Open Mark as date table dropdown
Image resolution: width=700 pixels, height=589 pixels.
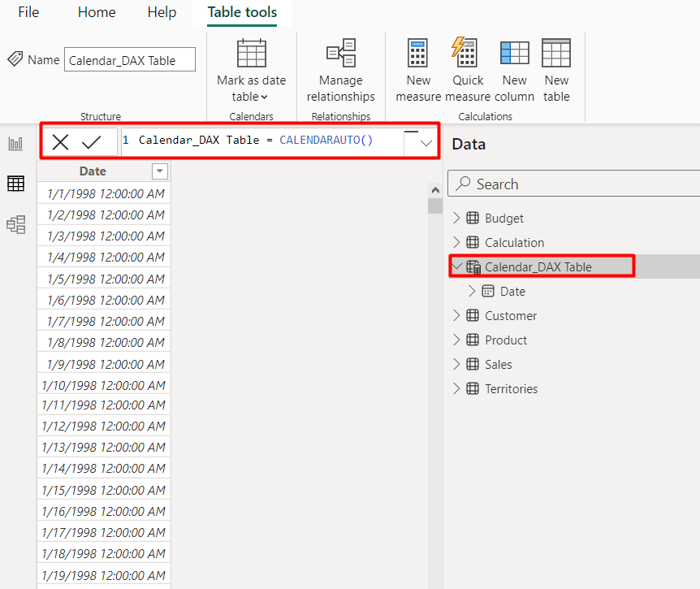point(252,89)
